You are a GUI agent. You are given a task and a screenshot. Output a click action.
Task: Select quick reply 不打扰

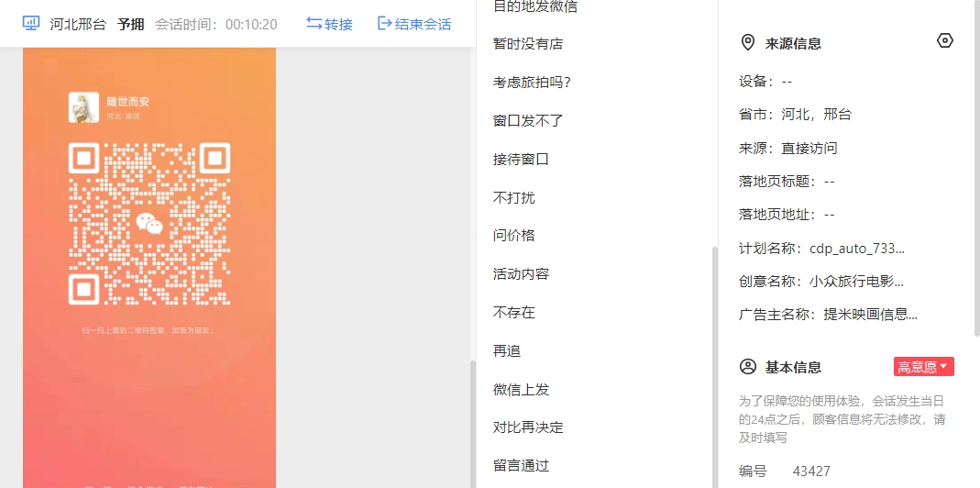point(513,198)
